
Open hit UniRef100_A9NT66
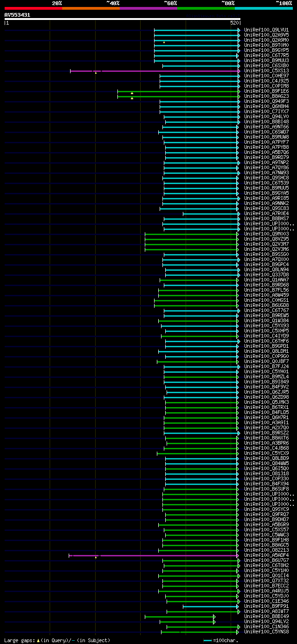(x=266, y=127)
